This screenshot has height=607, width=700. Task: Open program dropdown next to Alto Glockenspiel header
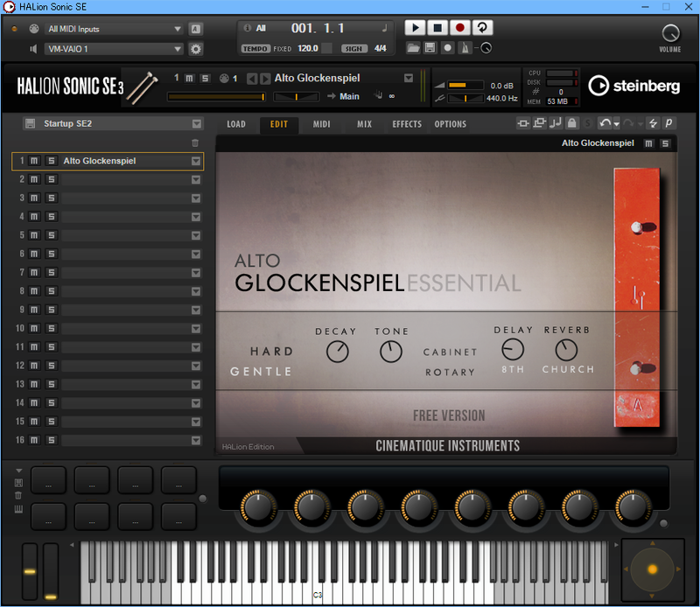pyautogui.click(x=409, y=78)
